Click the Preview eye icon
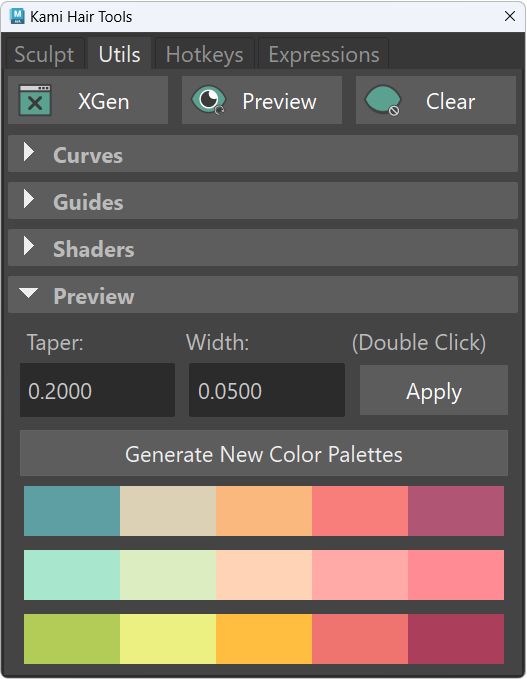Screen dimensions: 527x679 coord(209,100)
